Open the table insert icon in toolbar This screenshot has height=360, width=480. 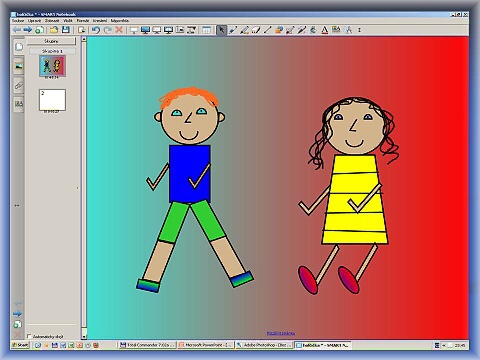tap(207, 30)
